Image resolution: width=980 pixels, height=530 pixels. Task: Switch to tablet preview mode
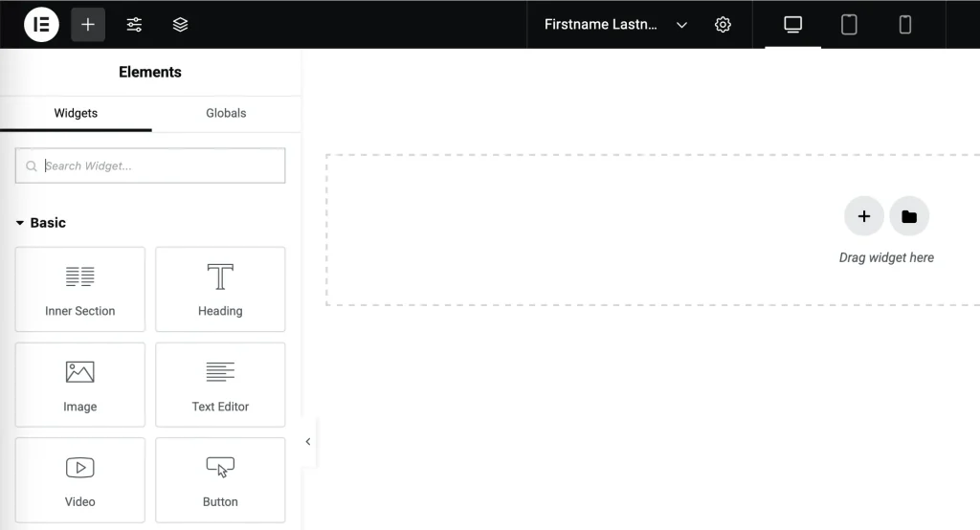(x=849, y=25)
